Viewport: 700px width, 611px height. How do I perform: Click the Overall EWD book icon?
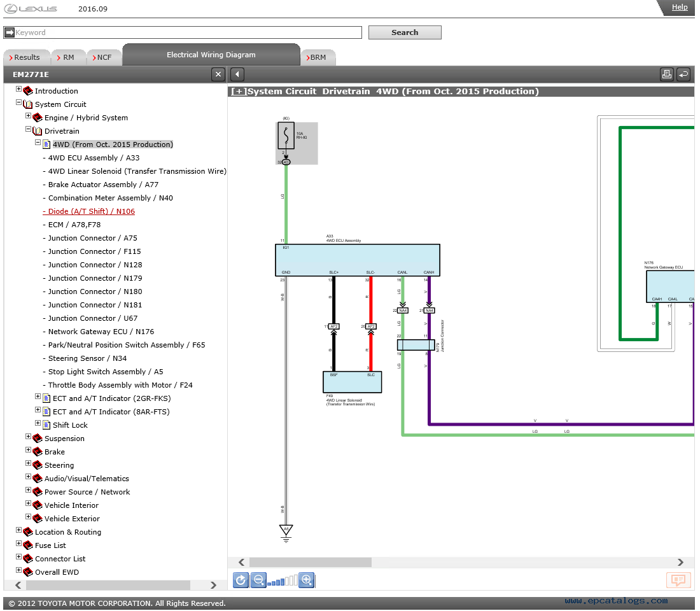(27, 573)
